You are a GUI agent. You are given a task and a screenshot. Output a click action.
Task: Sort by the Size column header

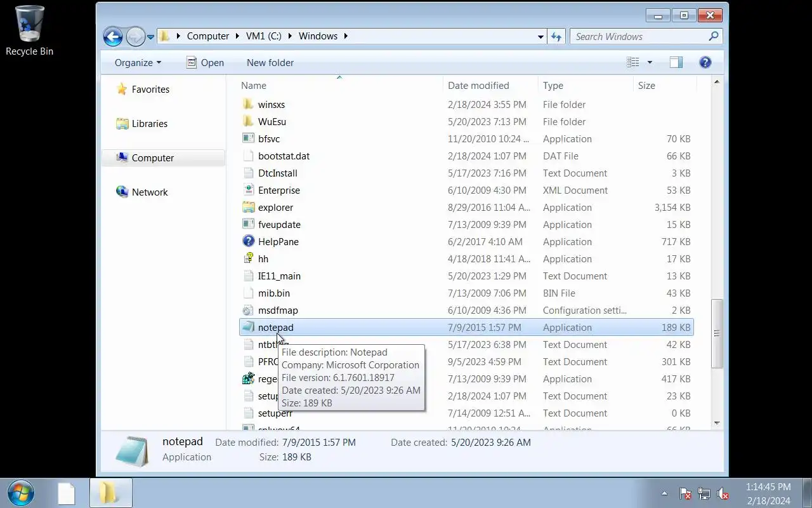tap(665, 85)
